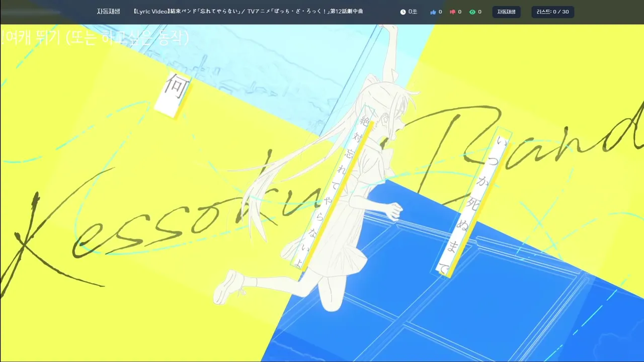
Task: Click the 자동재생 label at top left
Action: pos(108,12)
